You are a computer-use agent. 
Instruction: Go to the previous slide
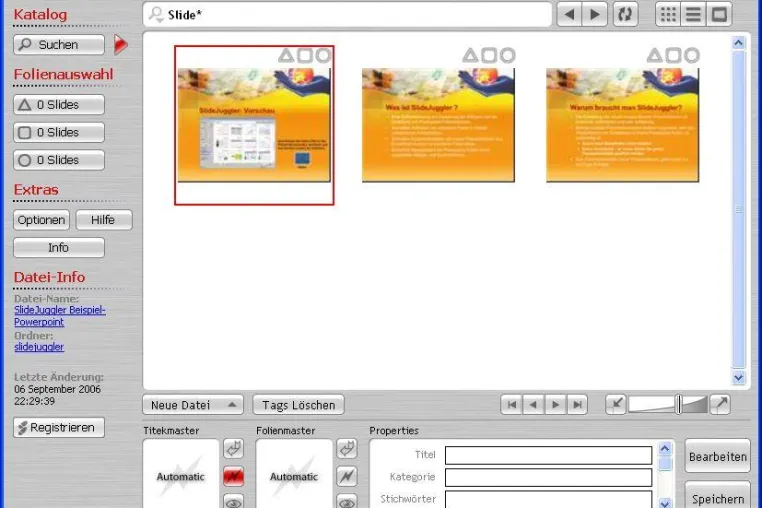click(x=534, y=404)
